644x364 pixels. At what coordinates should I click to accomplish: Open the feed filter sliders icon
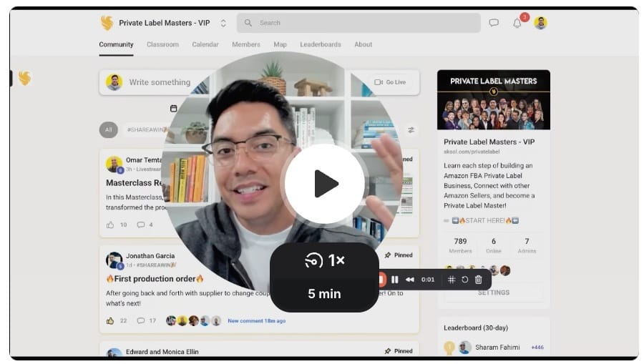coord(411,130)
